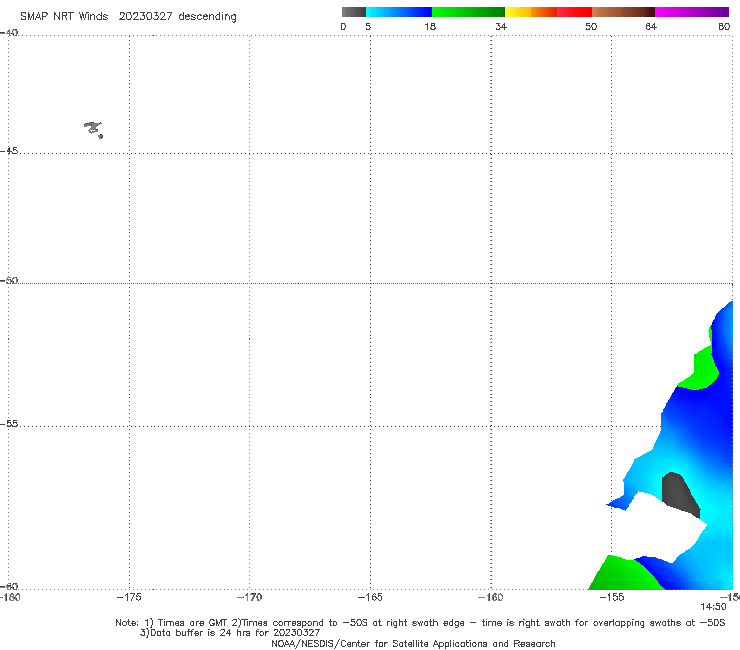740x650 pixels.
Task: Click the latitude label '-60'
Action: (9, 586)
